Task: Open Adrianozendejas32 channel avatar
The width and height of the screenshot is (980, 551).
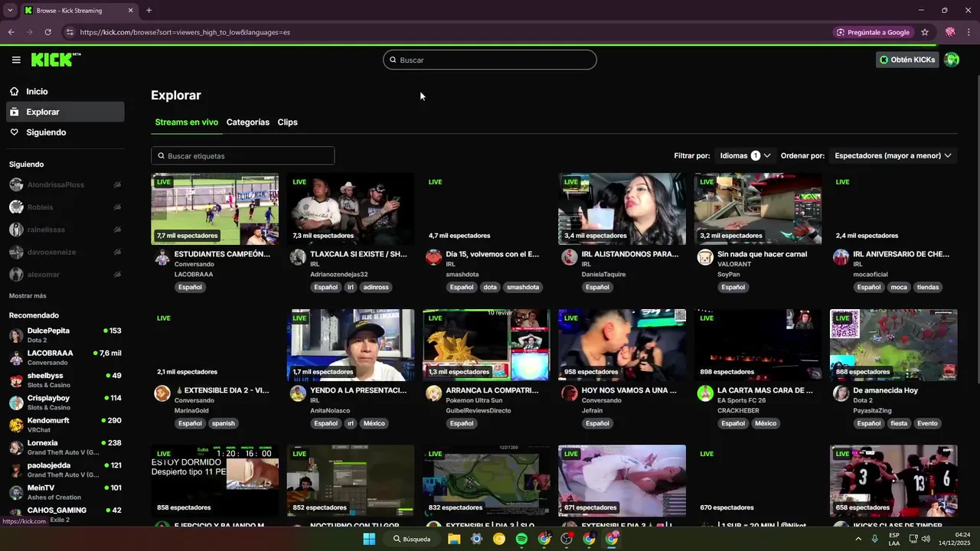Action: [298, 257]
